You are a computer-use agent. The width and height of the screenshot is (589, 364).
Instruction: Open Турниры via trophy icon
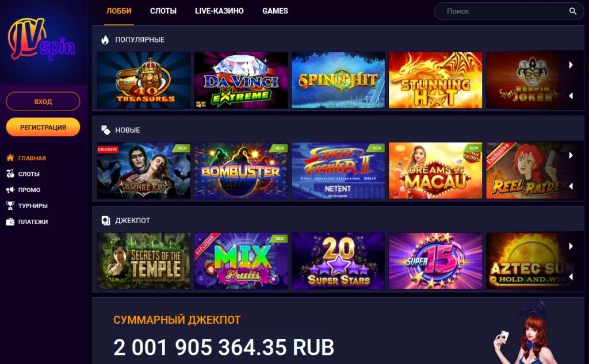[x=10, y=205]
